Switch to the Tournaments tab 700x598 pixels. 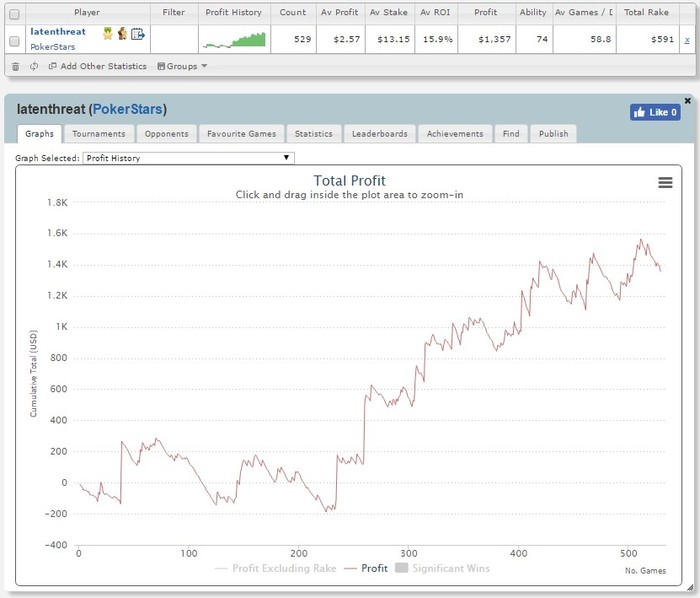click(x=99, y=134)
